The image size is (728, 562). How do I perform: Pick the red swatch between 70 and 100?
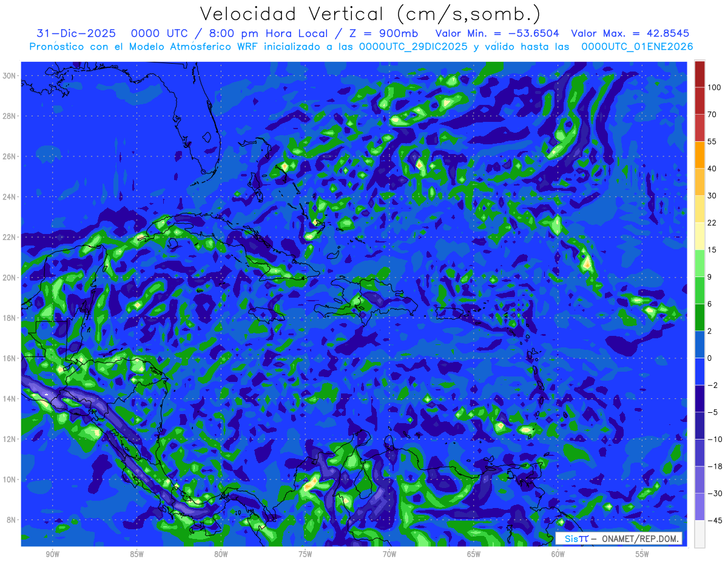(x=699, y=101)
